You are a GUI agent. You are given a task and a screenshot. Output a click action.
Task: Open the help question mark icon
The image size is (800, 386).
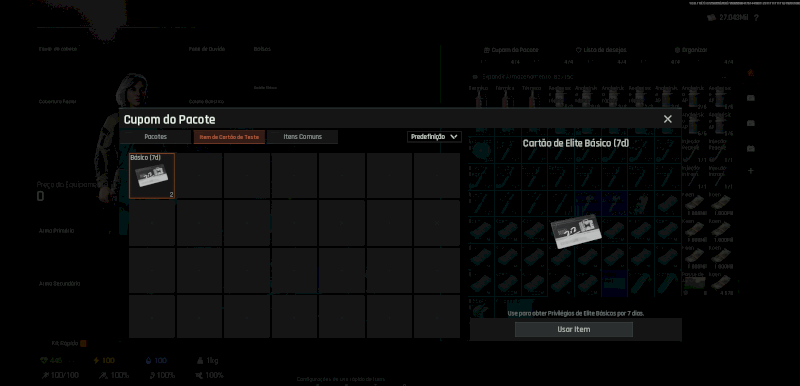coord(756,18)
